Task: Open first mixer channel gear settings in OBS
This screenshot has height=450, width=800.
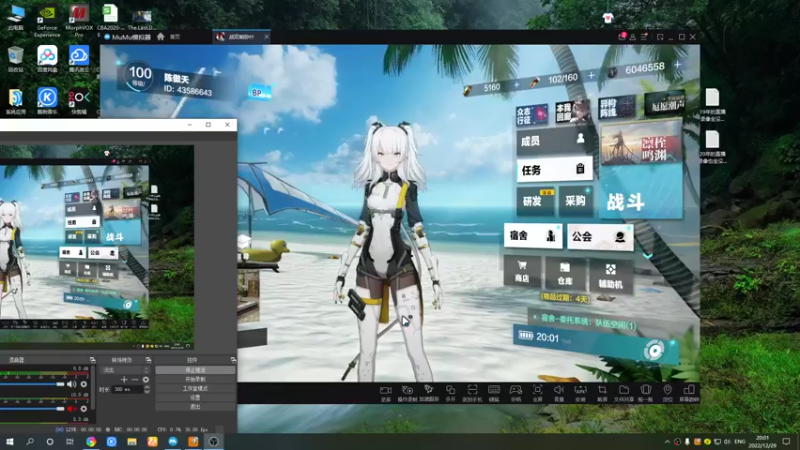Action: [x=84, y=384]
